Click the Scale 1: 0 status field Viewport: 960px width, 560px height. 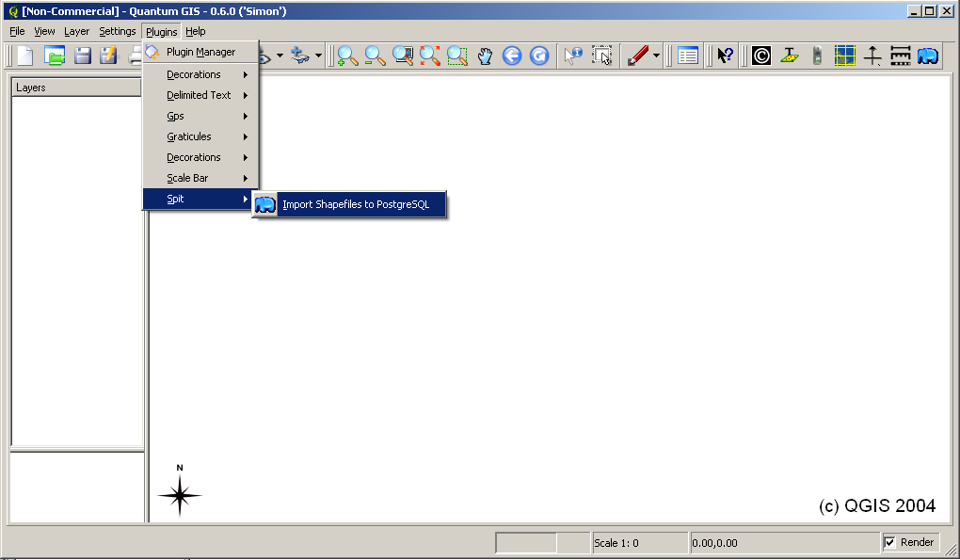[x=640, y=543]
